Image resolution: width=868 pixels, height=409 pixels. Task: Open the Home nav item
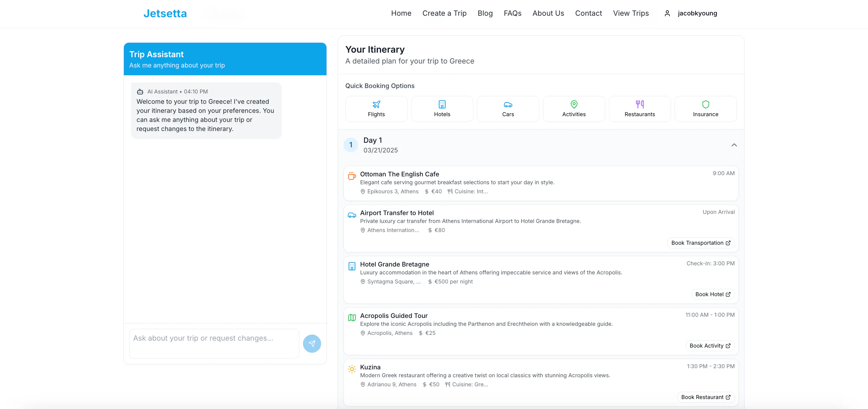[401, 13]
